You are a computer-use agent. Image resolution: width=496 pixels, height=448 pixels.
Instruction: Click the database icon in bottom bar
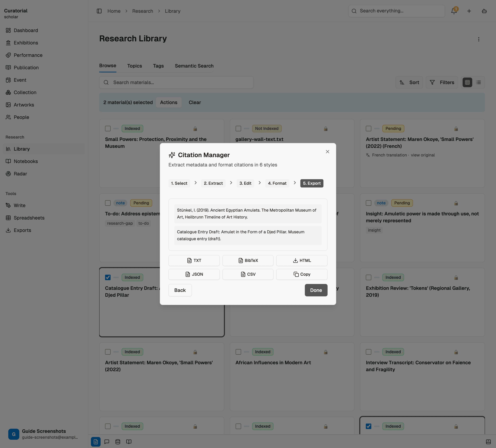118,442
